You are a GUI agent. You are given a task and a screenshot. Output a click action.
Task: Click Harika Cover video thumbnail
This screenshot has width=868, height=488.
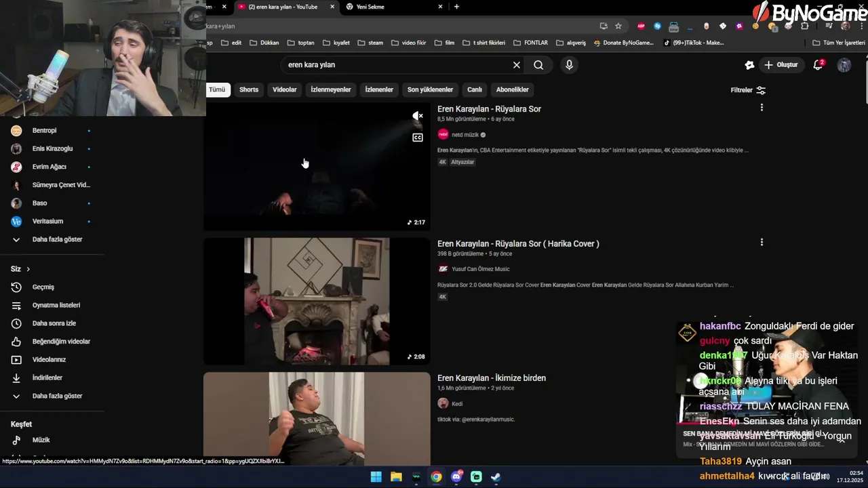pyautogui.click(x=317, y=301)
